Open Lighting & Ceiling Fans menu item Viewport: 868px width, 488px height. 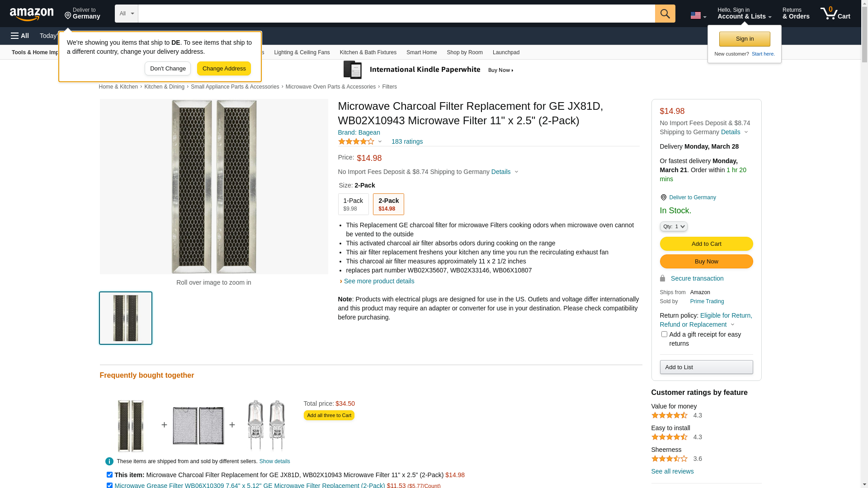click(x=302, y=52)
